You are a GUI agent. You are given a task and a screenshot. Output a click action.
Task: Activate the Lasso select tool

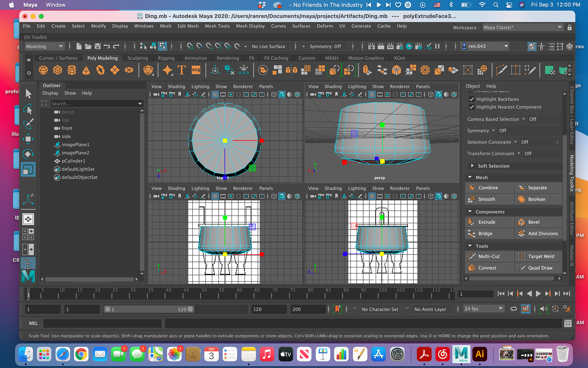tap(28, 109)
